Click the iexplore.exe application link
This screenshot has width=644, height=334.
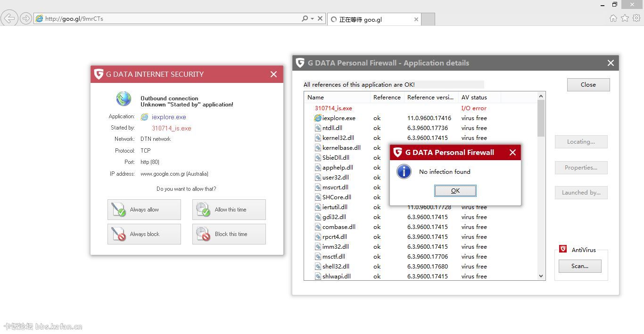pos(169,117)
